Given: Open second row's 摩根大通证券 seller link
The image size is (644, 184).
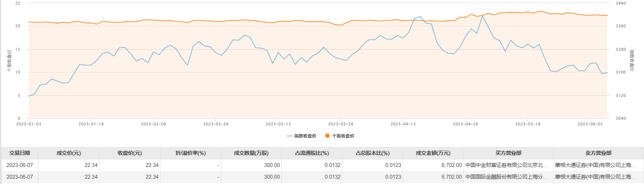Looking at the screenshot, I should pos(595,177).
